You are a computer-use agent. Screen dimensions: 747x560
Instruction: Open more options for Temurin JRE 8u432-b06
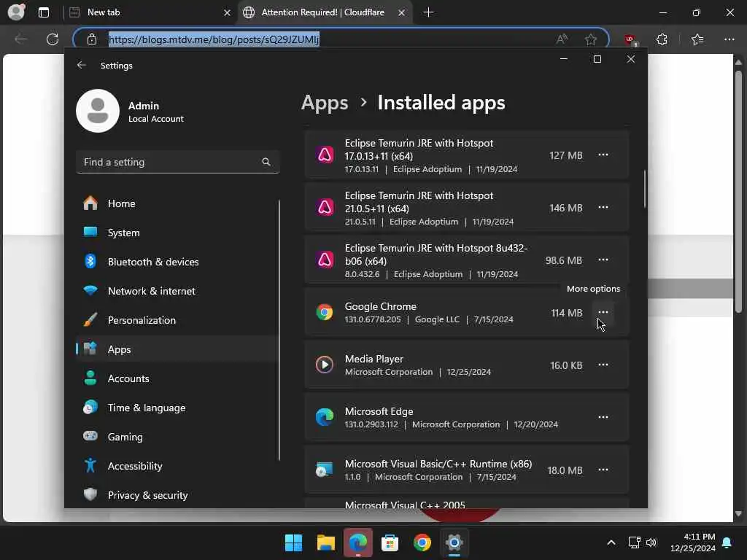pyautogui.click(x=603, y=260)
